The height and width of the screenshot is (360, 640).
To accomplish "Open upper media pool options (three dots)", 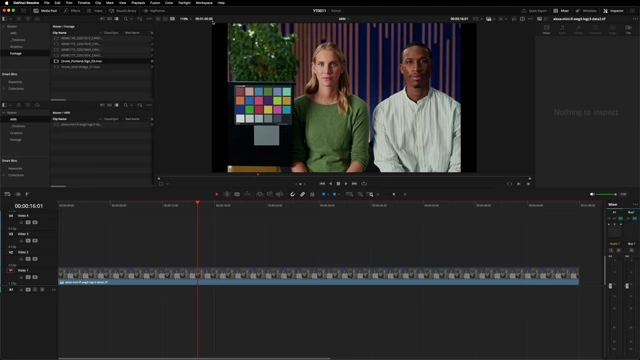I will (149, 19).
